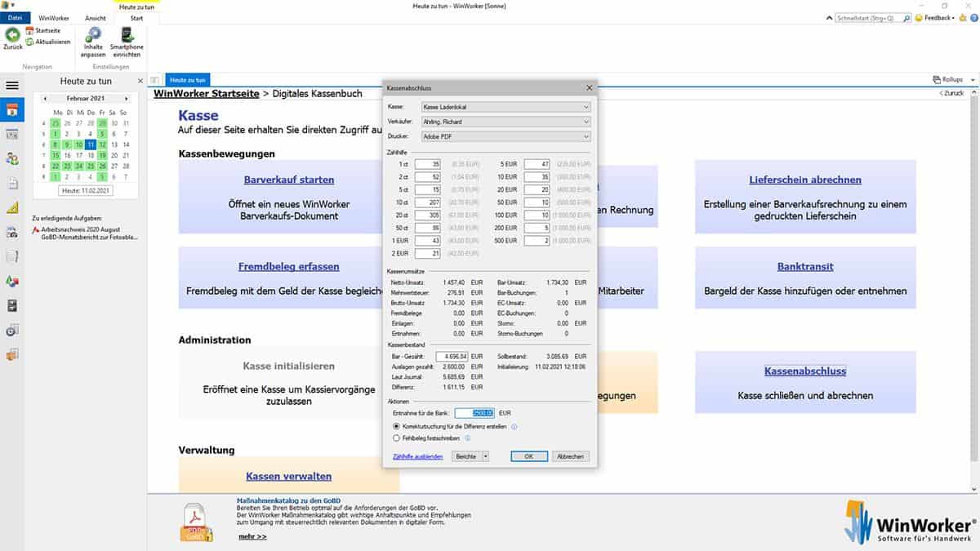
Task: Select highlighted day 11 in the calendar
Action: point(91,144)
